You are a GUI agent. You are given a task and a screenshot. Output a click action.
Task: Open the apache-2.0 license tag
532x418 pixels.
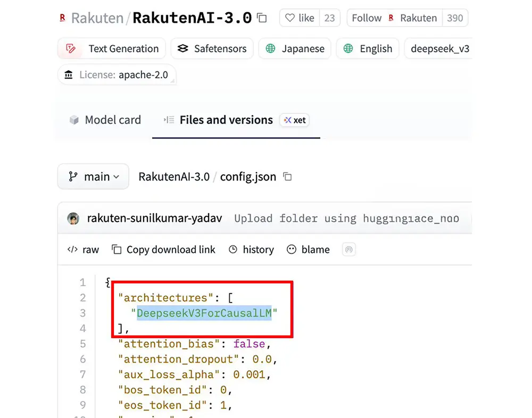[x=117, y=75]
